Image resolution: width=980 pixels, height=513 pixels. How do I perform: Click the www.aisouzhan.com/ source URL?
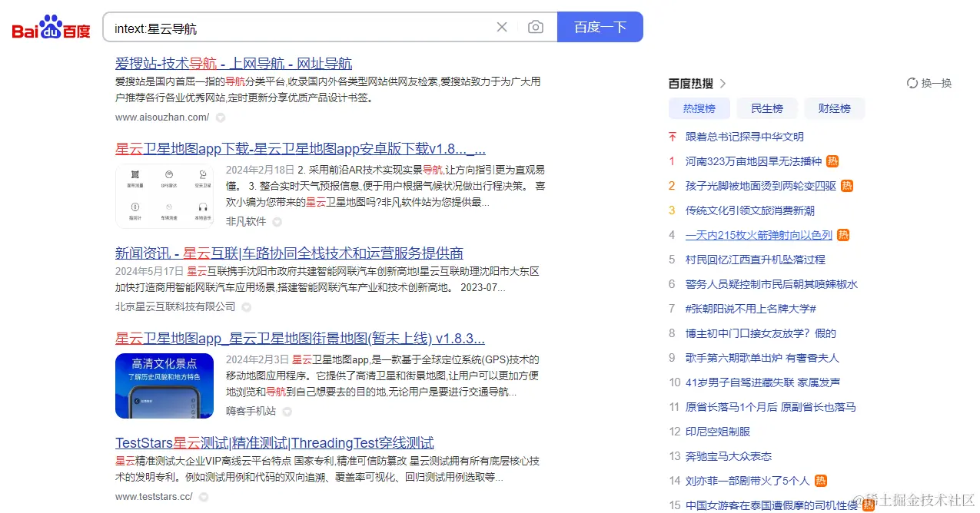coord(162,117)
